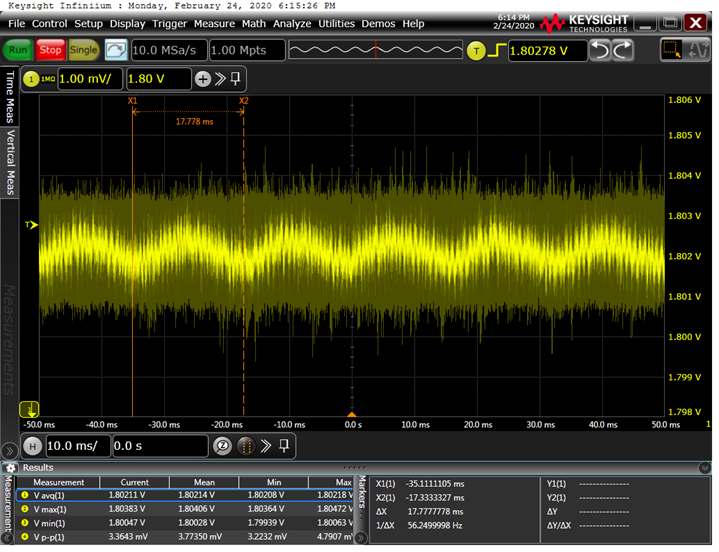
Task: Collapse the Results panel with the arrow
Action: pos(705,468)
